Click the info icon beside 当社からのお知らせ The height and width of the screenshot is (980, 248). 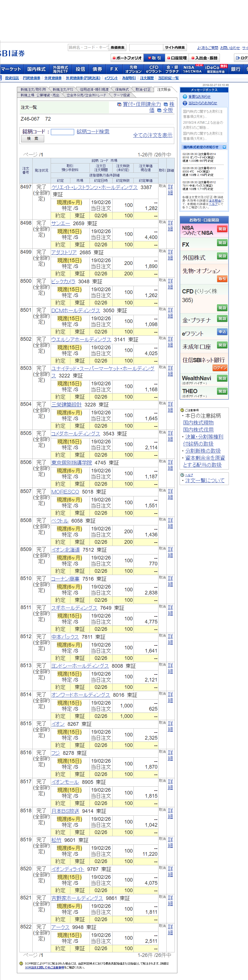coord(185,103)
